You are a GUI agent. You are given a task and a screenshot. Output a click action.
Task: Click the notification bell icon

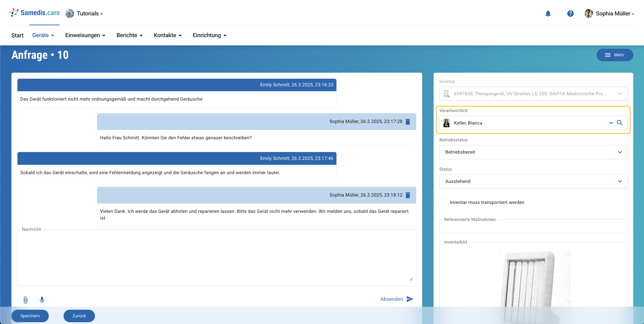tap(548, 13)
